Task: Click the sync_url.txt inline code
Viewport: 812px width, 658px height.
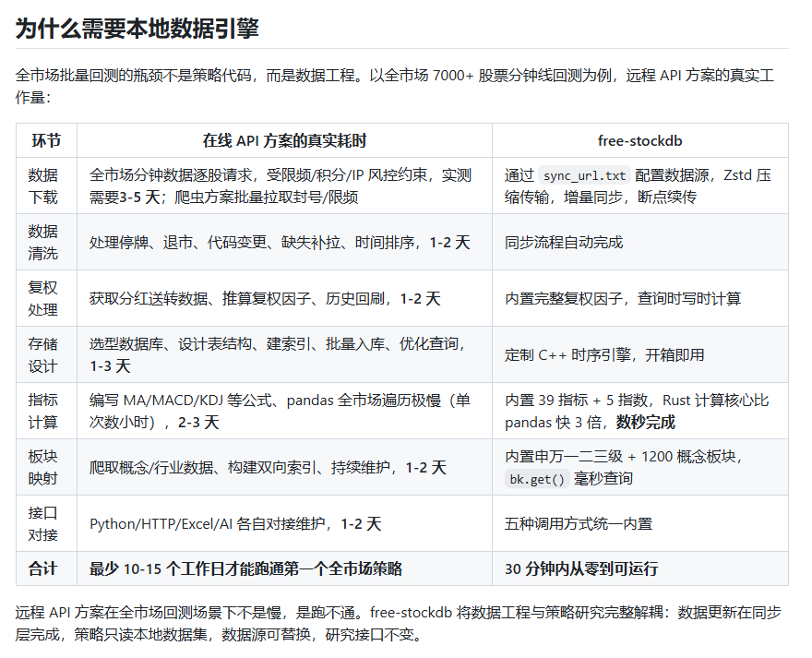Action: point(584,175)
